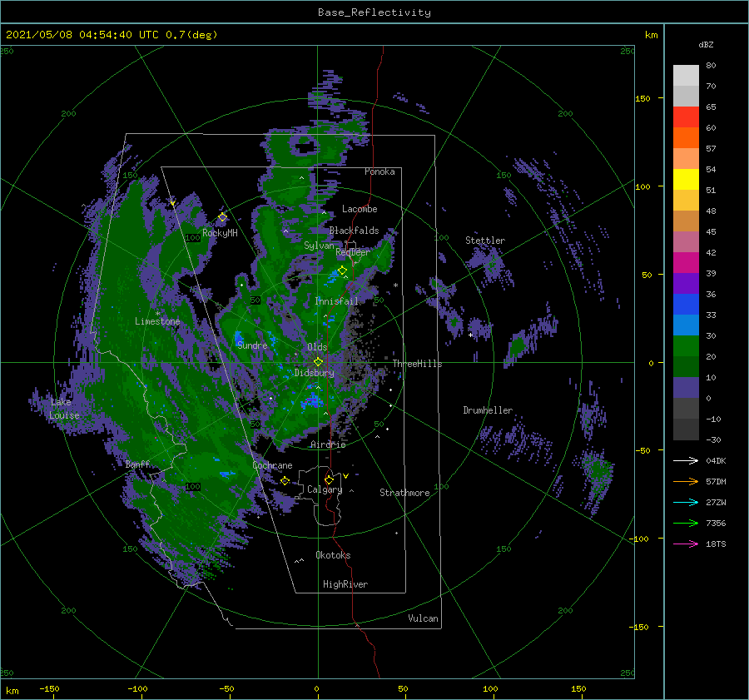749x700 pixels.
Task: Click the Sundre label
Action: [252, 345]
